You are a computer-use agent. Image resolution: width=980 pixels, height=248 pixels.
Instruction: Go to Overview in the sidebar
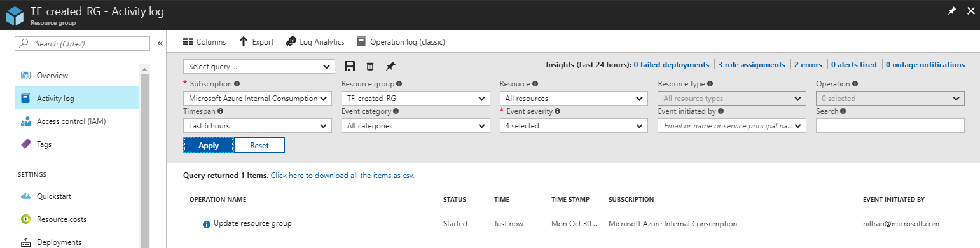77,75
